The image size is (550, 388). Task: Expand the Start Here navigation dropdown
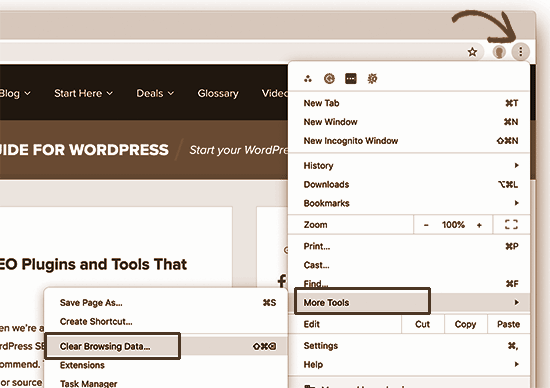pyautogui.click(x=83, y=93)
